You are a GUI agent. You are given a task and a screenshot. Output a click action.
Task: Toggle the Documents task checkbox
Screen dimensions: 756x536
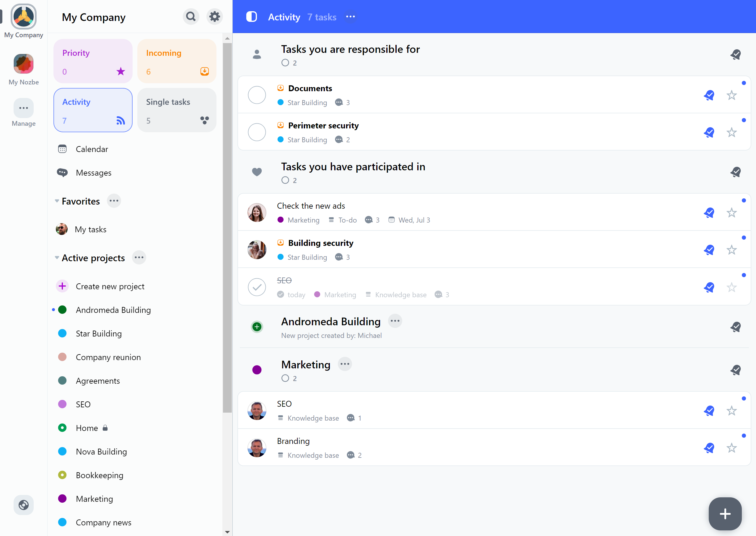[258, 94]
